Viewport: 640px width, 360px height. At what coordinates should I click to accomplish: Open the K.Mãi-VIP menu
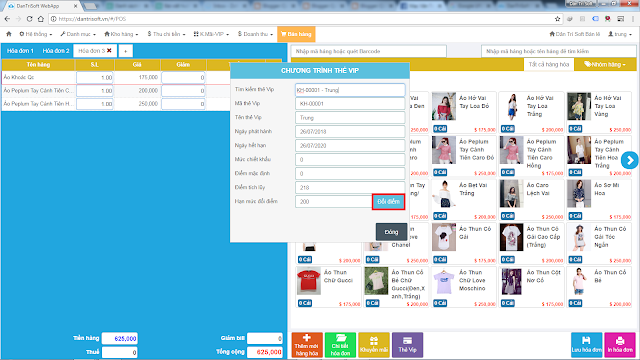[x=211, y=34]
